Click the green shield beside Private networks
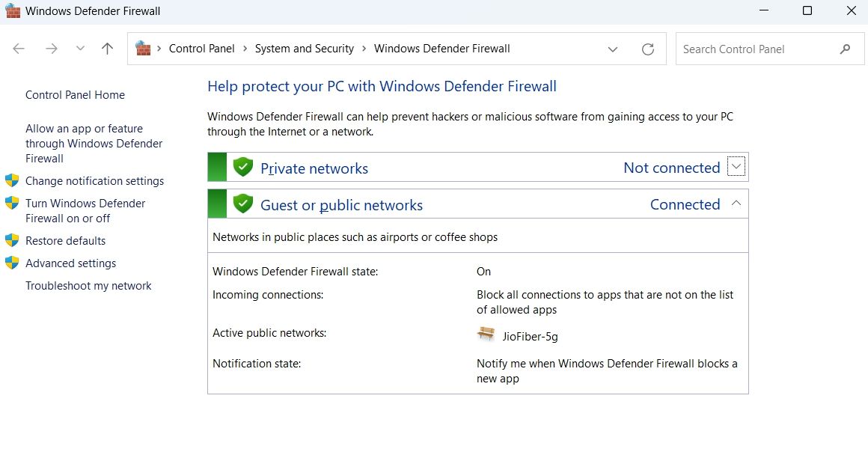This screenshot has height=449, width=868. 243,167
